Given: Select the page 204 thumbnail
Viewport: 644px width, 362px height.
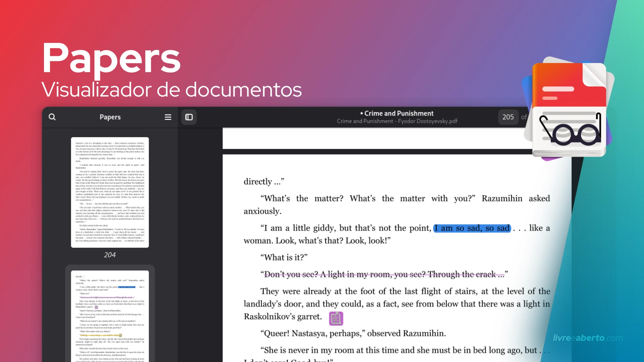Looking at the screenshot, I should [x=110, y=192].
